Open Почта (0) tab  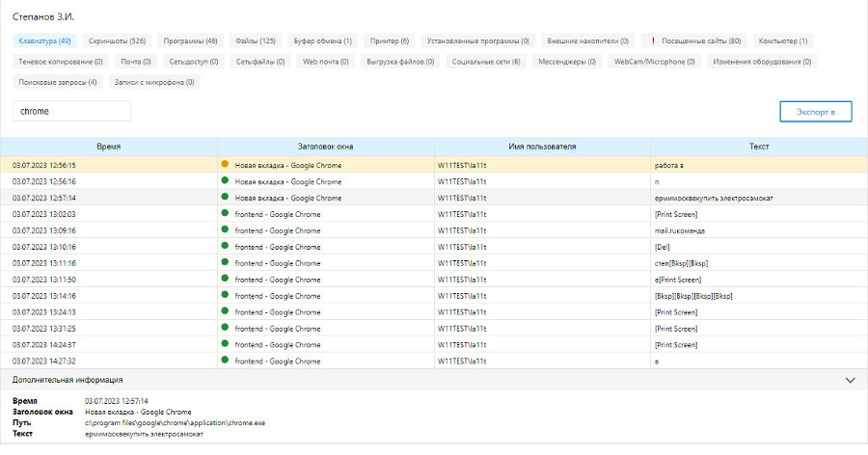pos(136,62)
